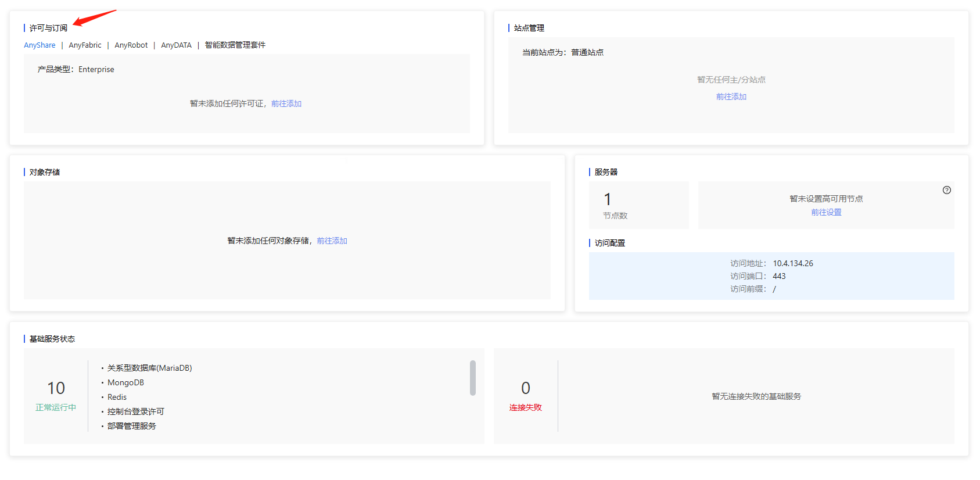
Task: Select the MongoDB service entry
Action: (125, 382)
